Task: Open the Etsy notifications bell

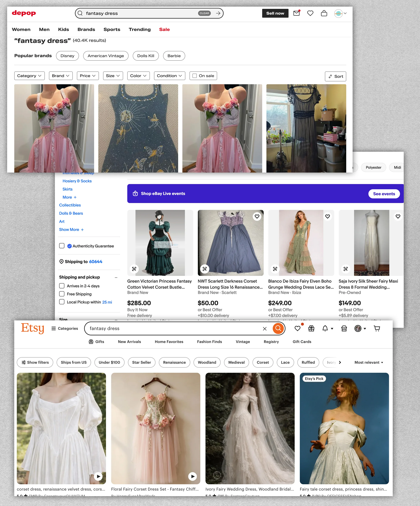Action: click(x=325, y=328)
